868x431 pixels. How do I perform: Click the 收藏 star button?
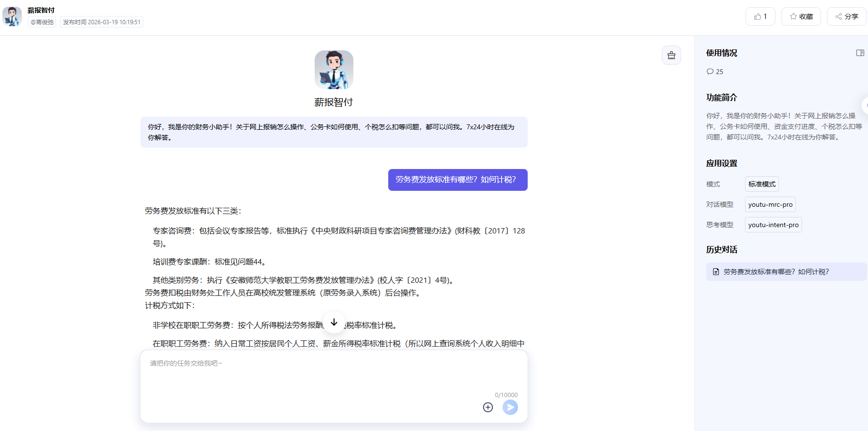click(801, 16)
